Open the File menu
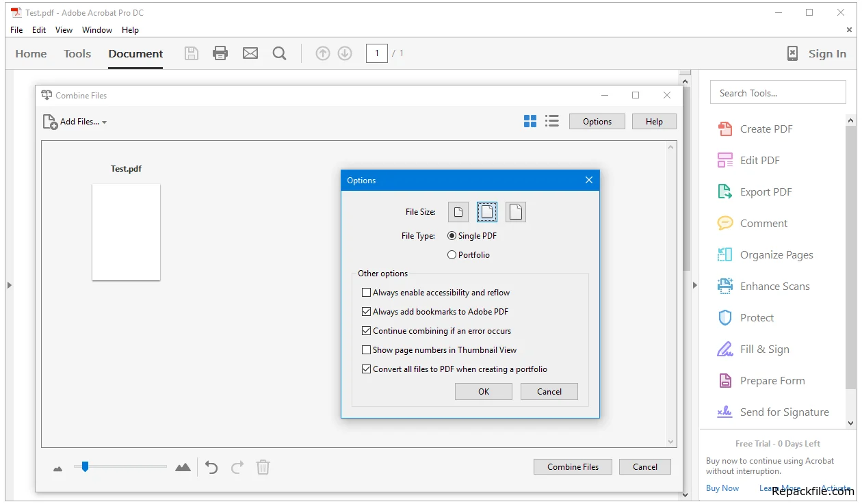Image resolution: width=862 pixels, height=504 pixels. [x=16, y=30]
